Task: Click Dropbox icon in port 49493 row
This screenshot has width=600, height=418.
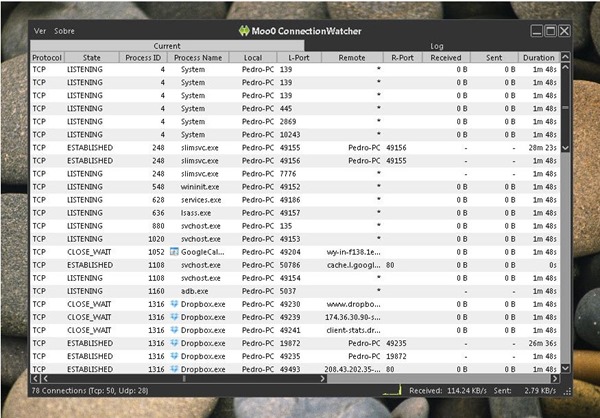Action: tap(174, 369)
